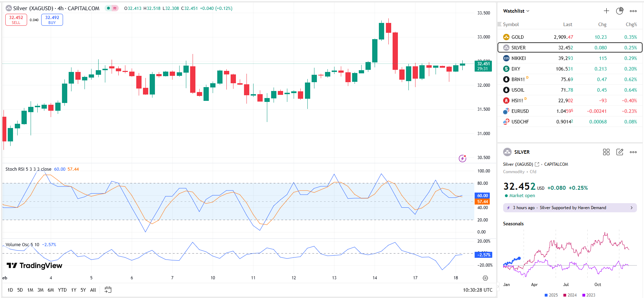Screen dimensions: 644x298
Task: Click the edit note icon for SILVER
Action: [x=620, y=152]
